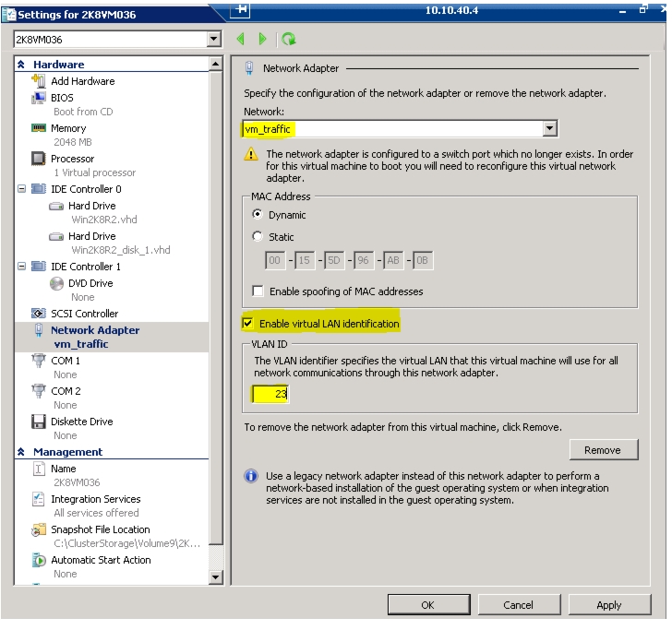Click the SCSI Controller icon
Image resolution: width=672 pixels, height=630 pixels.
click(x=39, y=313)
